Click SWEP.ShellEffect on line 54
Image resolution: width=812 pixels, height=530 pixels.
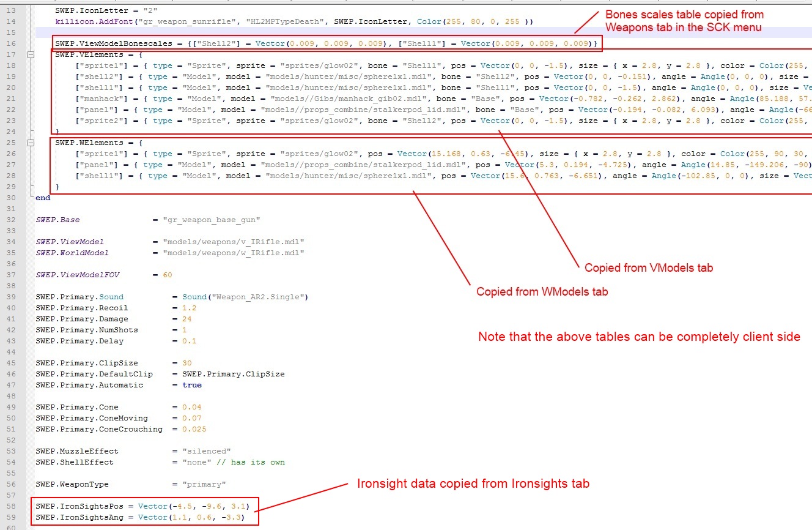coord(75,463)
